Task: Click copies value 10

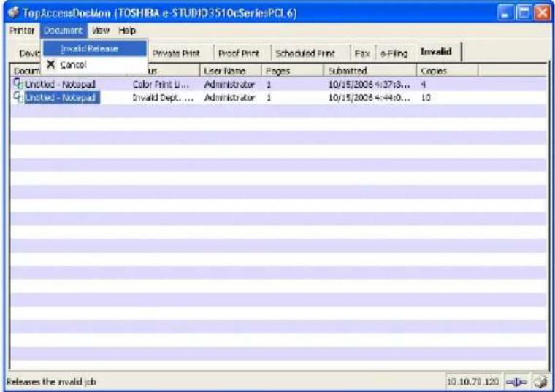Action: [426, 97]
